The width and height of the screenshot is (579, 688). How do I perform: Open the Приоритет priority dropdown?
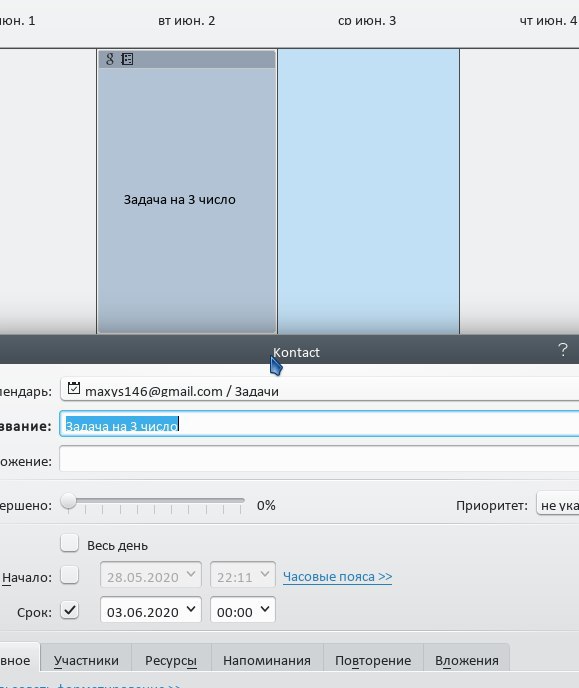[558, 503]
